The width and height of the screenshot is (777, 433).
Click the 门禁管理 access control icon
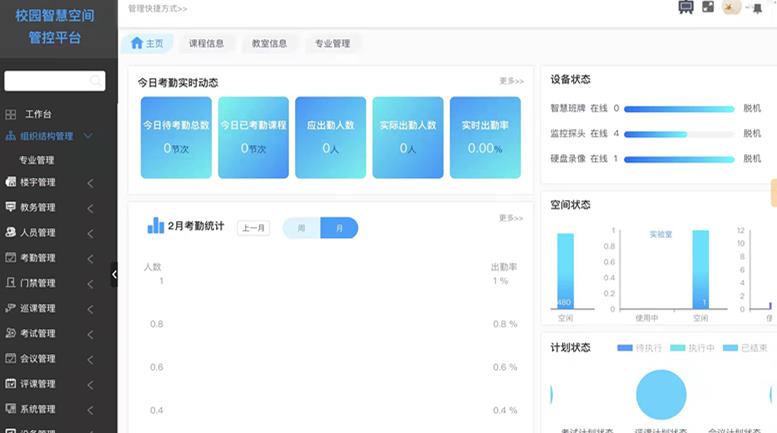(11, 283)
